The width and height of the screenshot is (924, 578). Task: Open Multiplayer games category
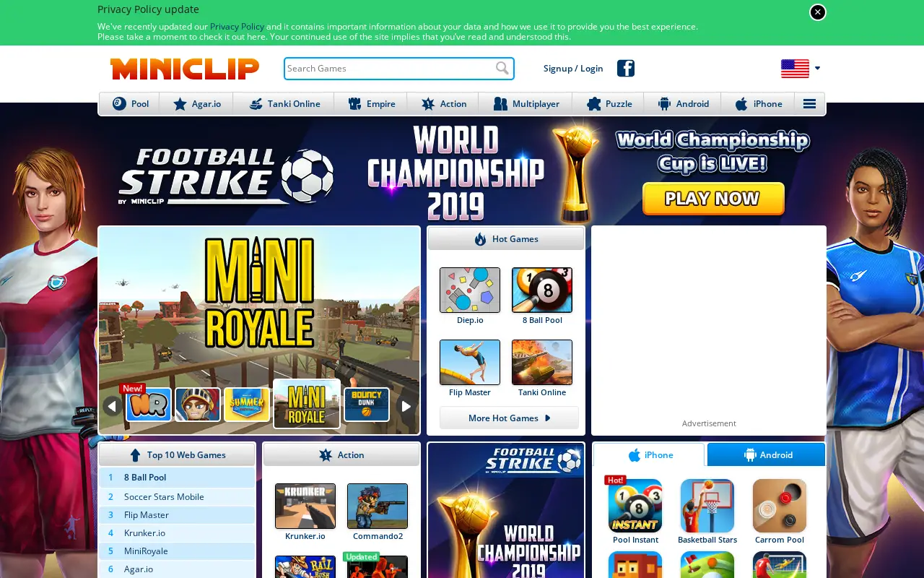[x=526, y=104]
